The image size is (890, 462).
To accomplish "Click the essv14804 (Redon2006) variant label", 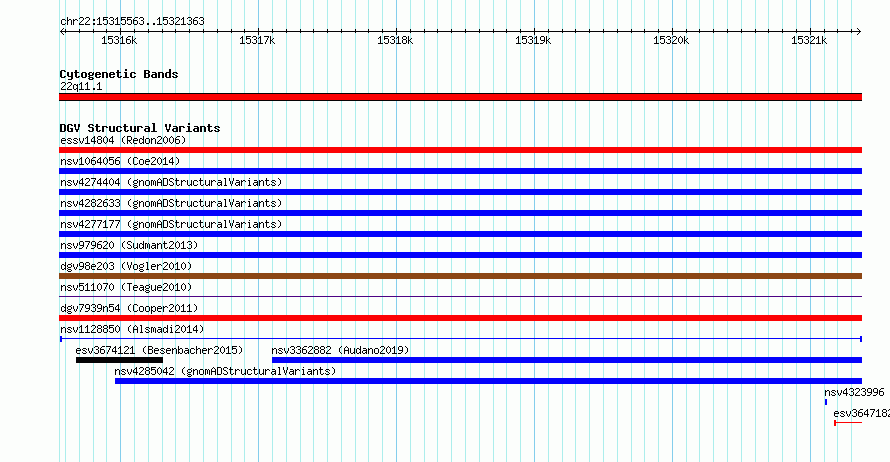I will [x=123, y=140].
